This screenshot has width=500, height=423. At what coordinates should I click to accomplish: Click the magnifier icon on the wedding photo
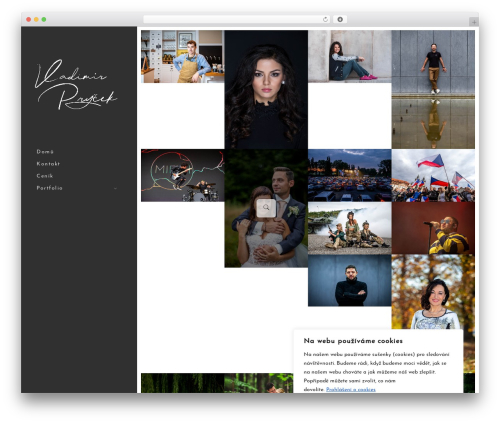pos(266,208)
